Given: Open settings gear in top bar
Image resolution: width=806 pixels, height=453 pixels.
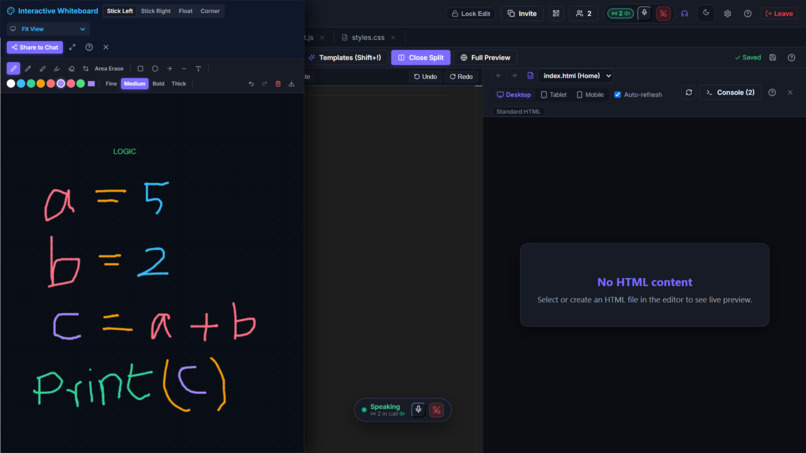Looking at the screenshot, I should pyautogui.click(x=727, y=13).
